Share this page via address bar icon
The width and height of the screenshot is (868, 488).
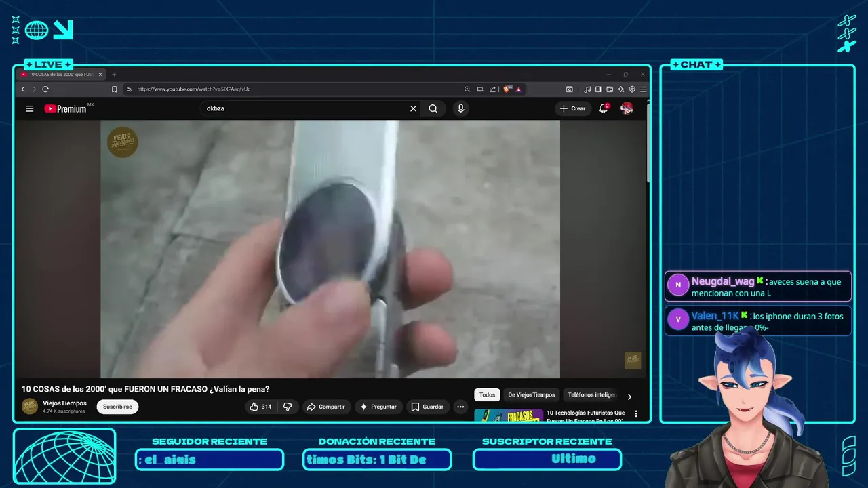(x=493, y=89)
